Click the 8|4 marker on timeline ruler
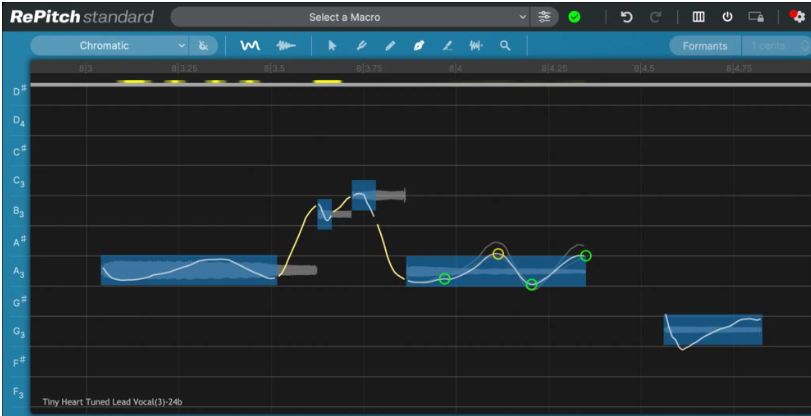This screenshot has height=416, width=811. (x=456, y=69)
